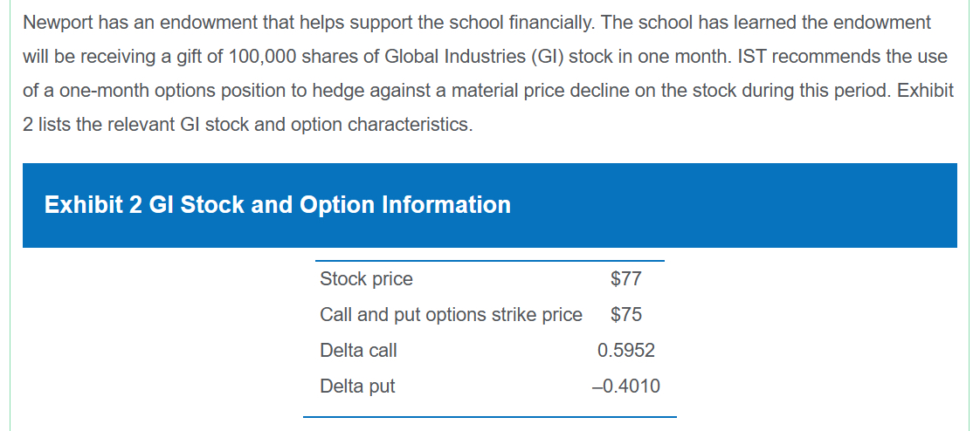Click the 'Delta put' row label
The image size is (980, 431).
pyautogui.click(x=357, y=386)
